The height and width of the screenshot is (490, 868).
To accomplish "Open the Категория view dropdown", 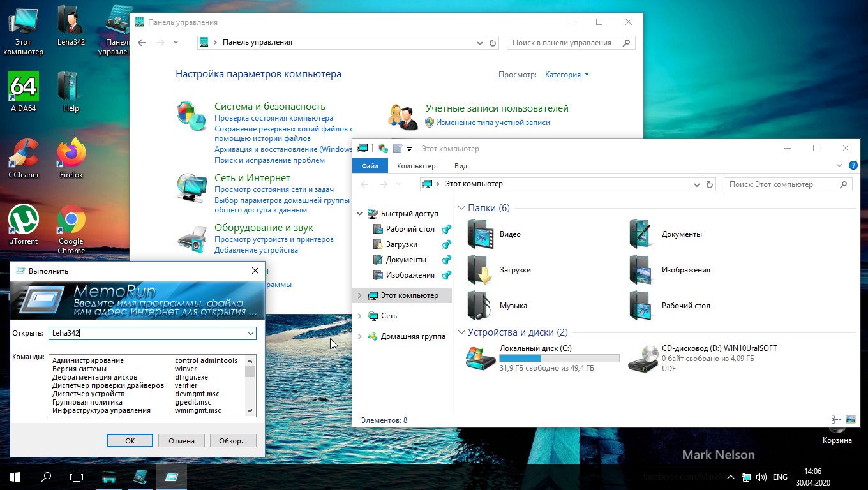I will point(567,75).
